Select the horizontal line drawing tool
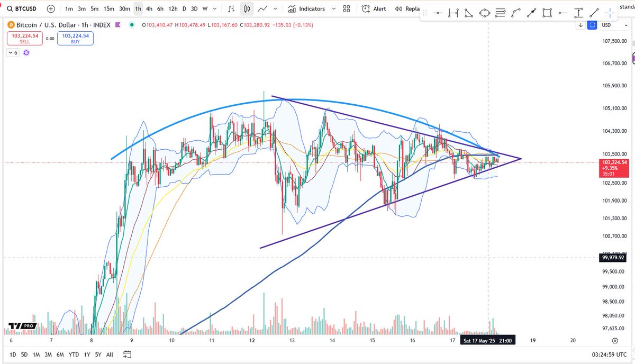The width and height of the screenshot is (635, 364). [438, 13]
